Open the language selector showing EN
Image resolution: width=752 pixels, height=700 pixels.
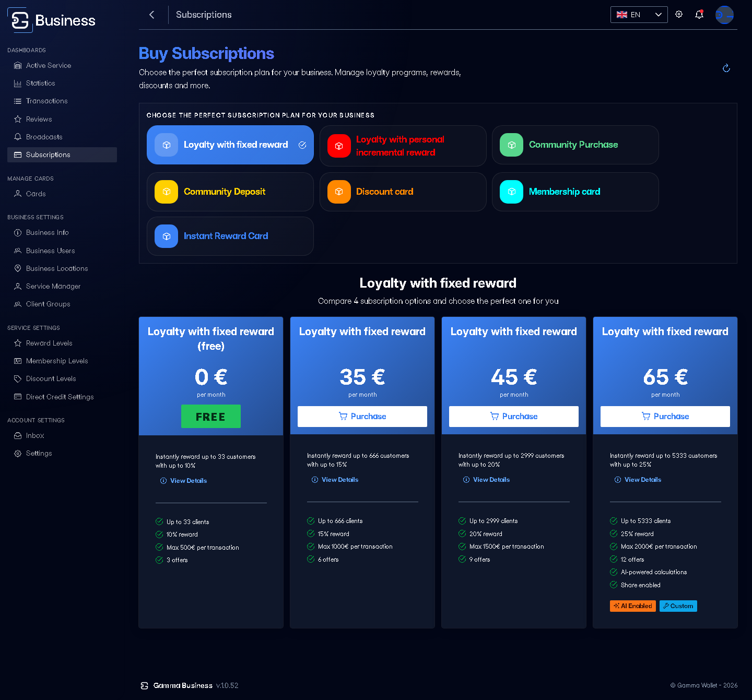pyautogui.click(x=639, y=15)
